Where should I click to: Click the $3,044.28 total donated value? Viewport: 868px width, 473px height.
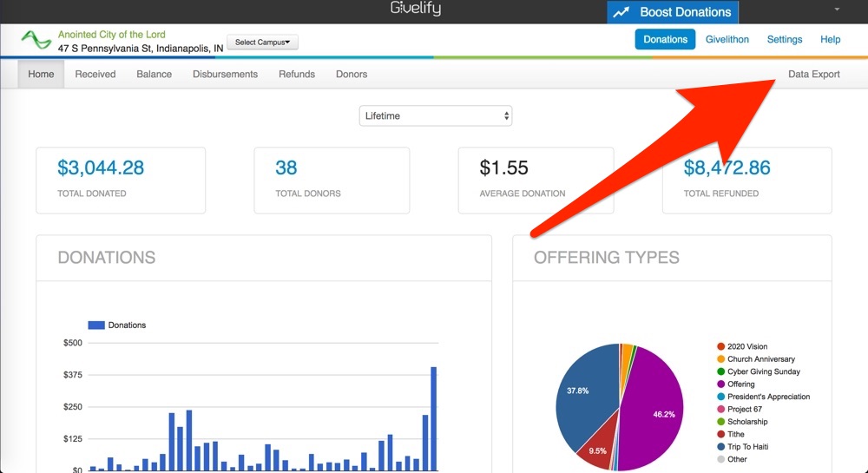[101, 168]
